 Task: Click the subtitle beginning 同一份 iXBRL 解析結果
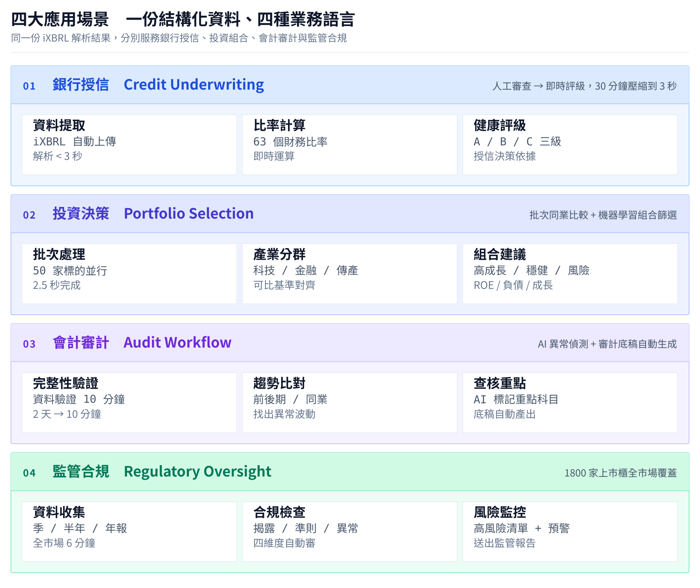pos(179,38)
